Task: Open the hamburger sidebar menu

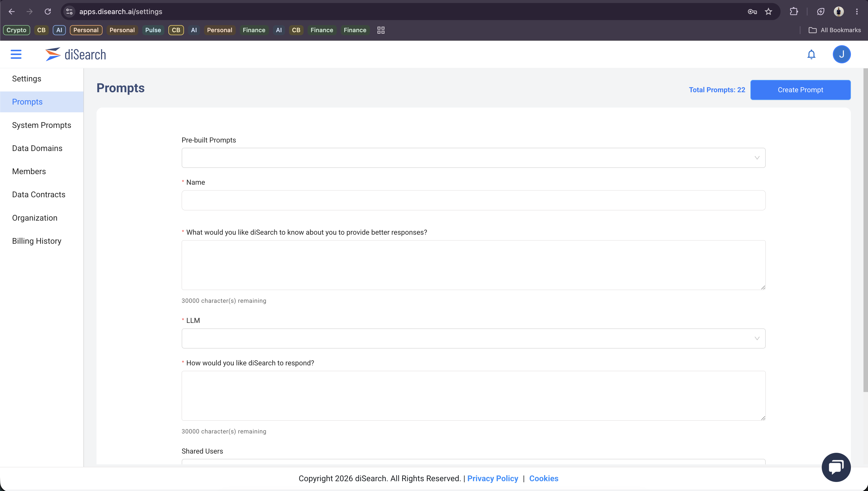Action: click(16, 54)
